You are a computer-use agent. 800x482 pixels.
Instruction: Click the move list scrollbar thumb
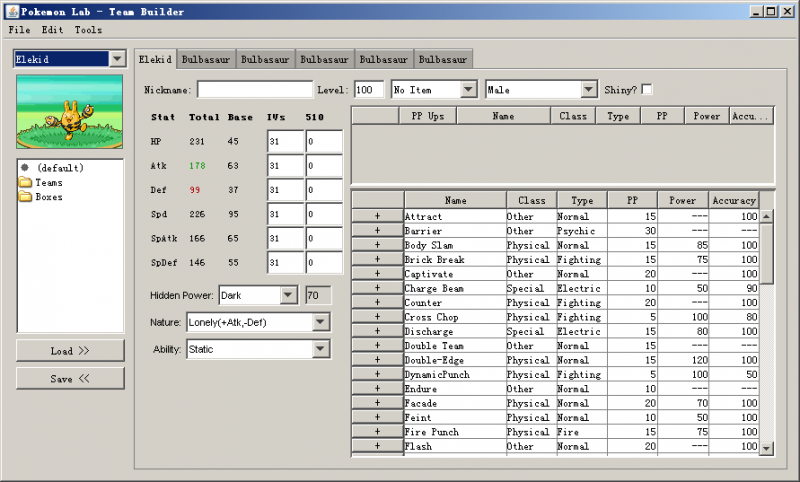point(766,254)
